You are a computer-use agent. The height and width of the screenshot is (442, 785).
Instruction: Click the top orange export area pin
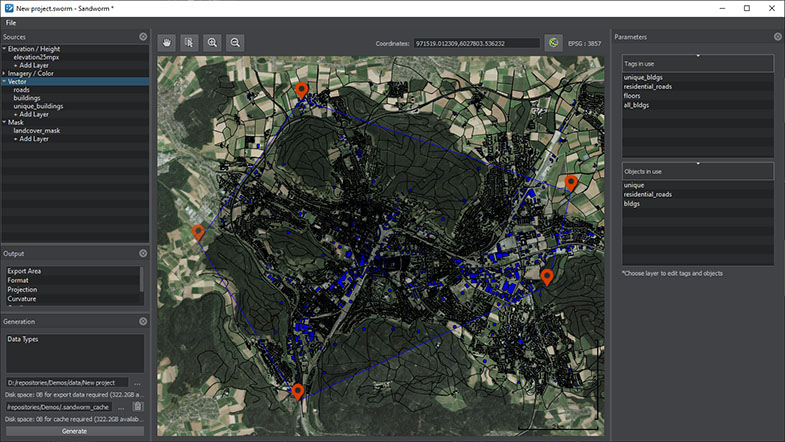click(x=301, y=91)
